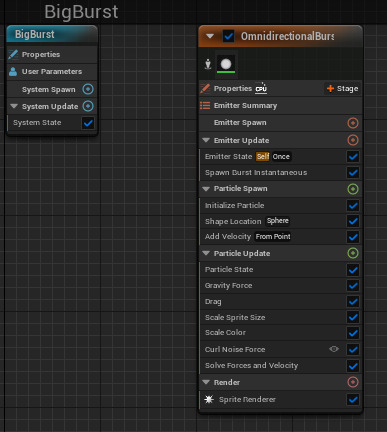Select the Emitter Spawn row
This screenshot has height=432, width=387.
(280, 123)
